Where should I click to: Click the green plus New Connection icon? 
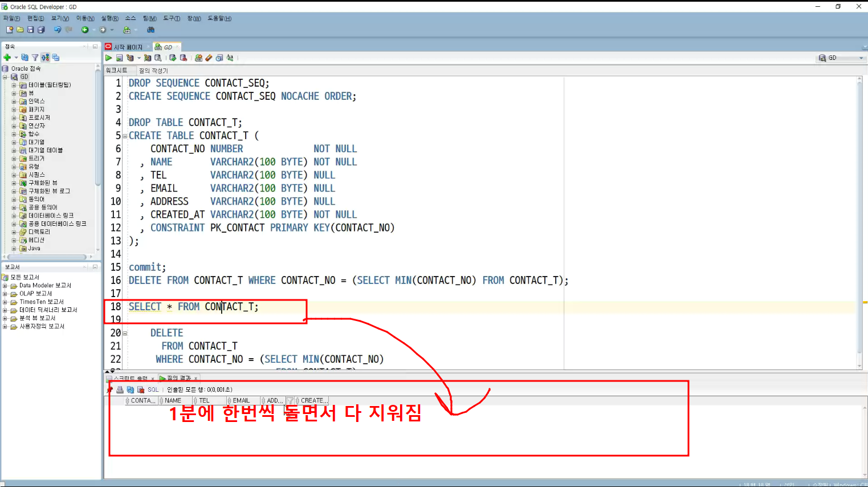click(x=7, y=58)
